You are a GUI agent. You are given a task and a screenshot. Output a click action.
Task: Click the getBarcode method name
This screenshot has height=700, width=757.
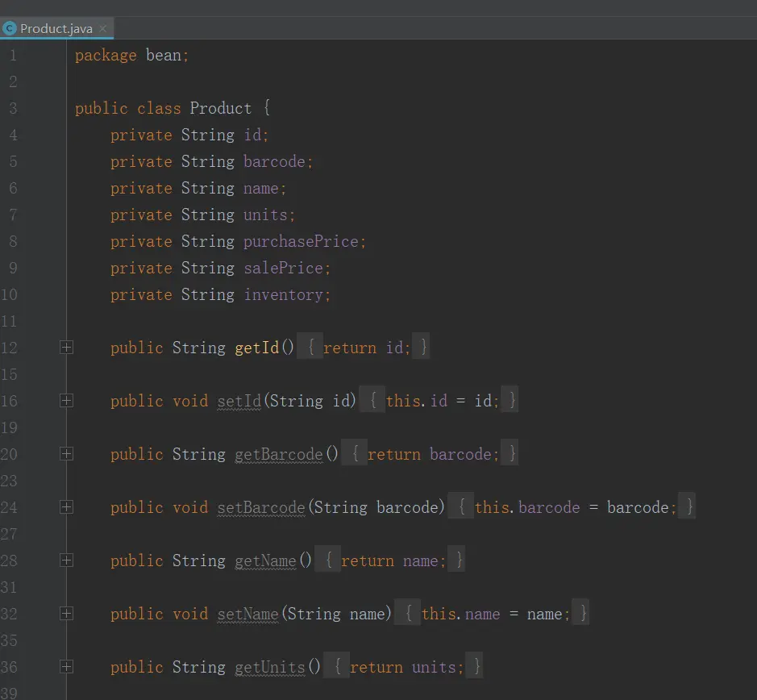[279, 454]
